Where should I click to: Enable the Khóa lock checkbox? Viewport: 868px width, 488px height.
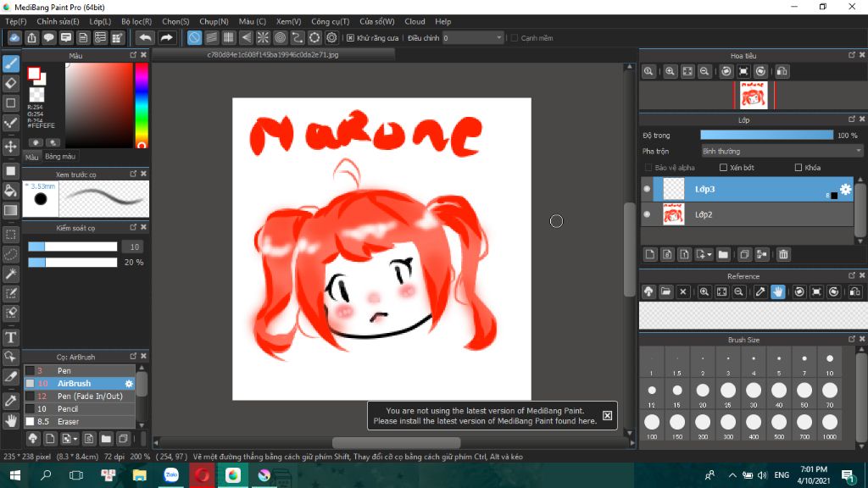click(798, 168)
